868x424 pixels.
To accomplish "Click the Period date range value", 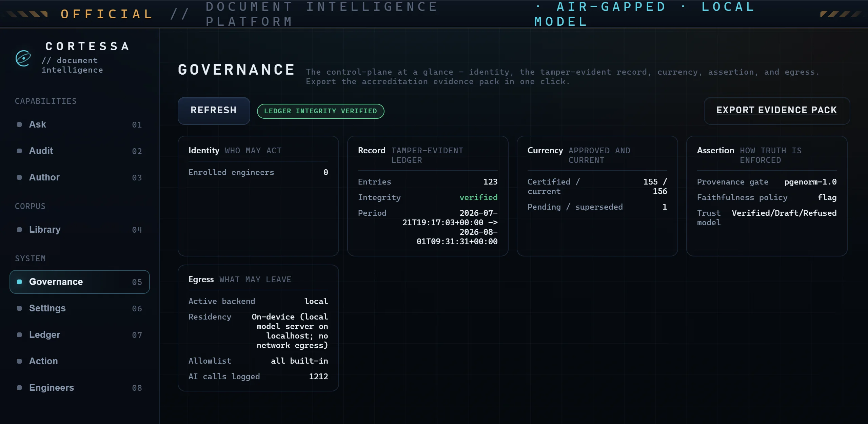I will point(450,227).
